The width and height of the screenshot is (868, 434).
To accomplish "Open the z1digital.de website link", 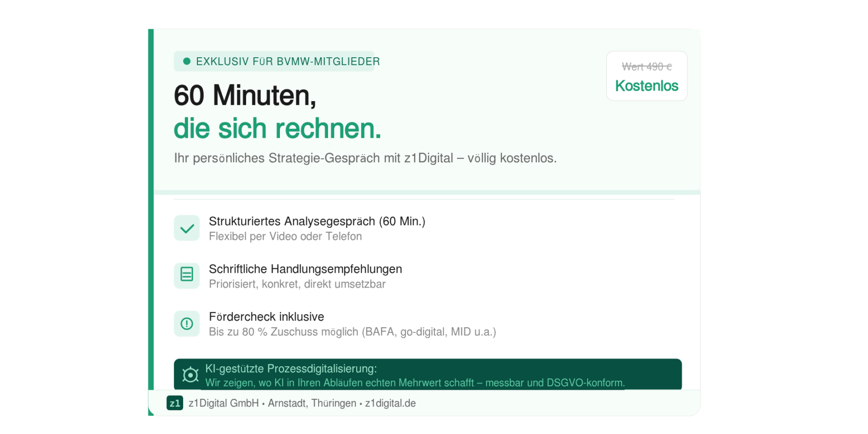I will [390, 403].
